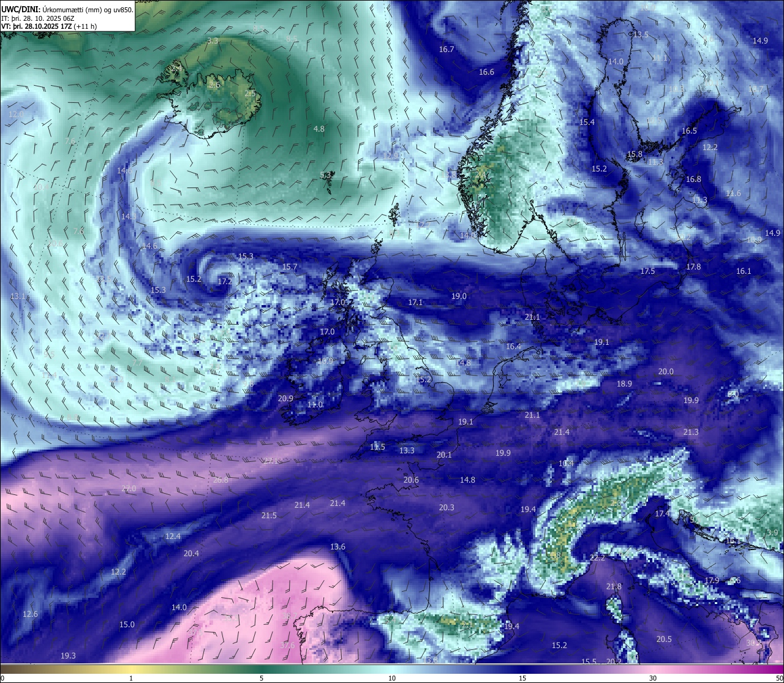Click the 26.8 value in purple band
The image size is (784, 683).
pyautogui.click(x=221, y=480)
